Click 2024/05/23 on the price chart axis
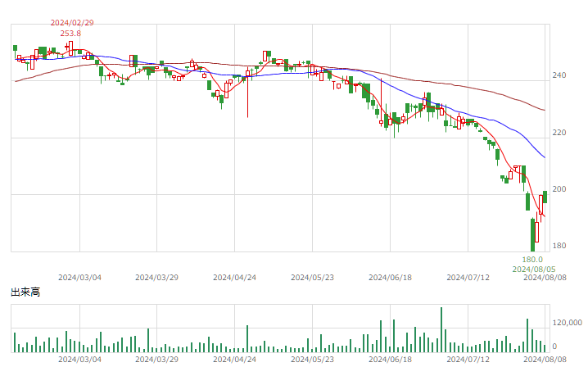Image resolution: width=588 pixels, height=367 pixels. pyautogui.click(x=312, y=278)
